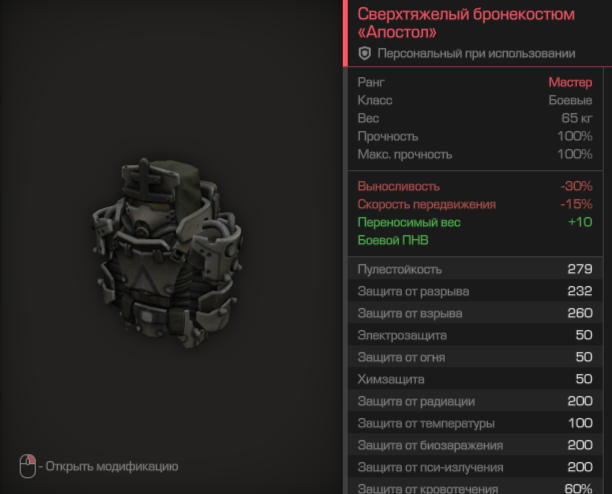
Task: Click the Защита от биозаражения row
Action: 475,445
